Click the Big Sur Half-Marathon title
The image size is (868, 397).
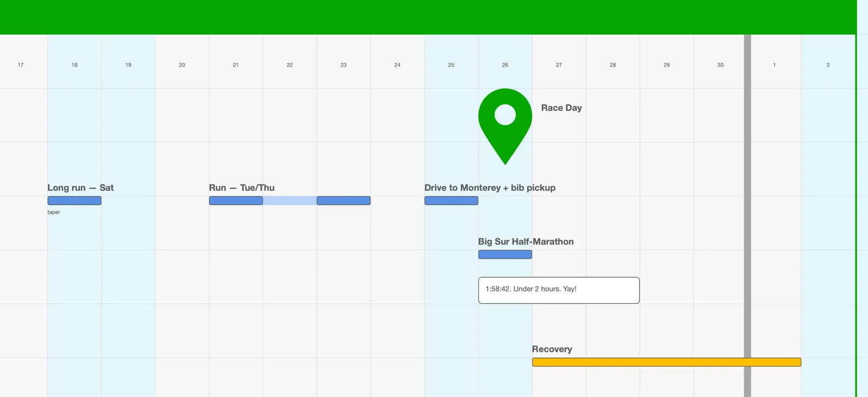point(526,241)
